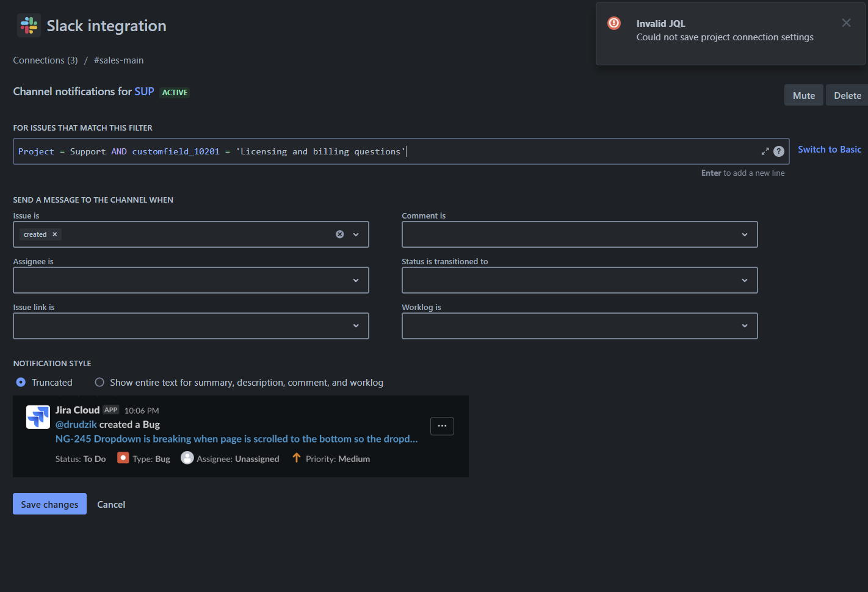Select Show entire text notification style
This screenshot has width=868, height=592.
tap(99, 382)
